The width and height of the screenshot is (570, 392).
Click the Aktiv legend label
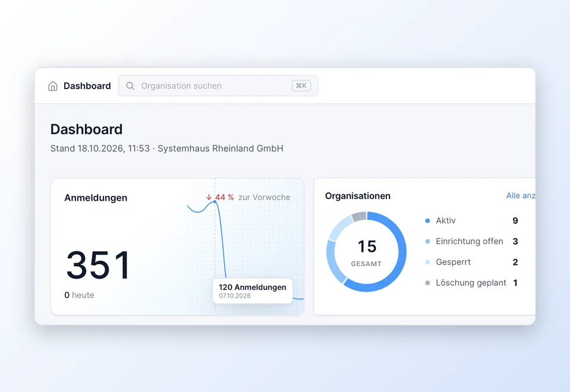pyautogui.click(x=446, y=221)
